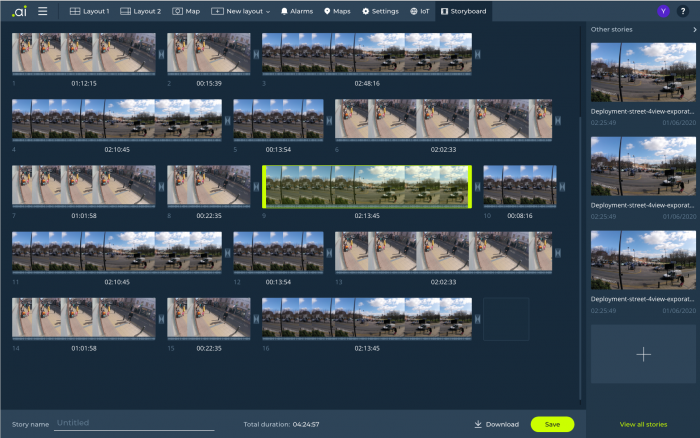Click the transition icon after clip 7
This screenshot has width=700, height=438.
tap(161, 187)
